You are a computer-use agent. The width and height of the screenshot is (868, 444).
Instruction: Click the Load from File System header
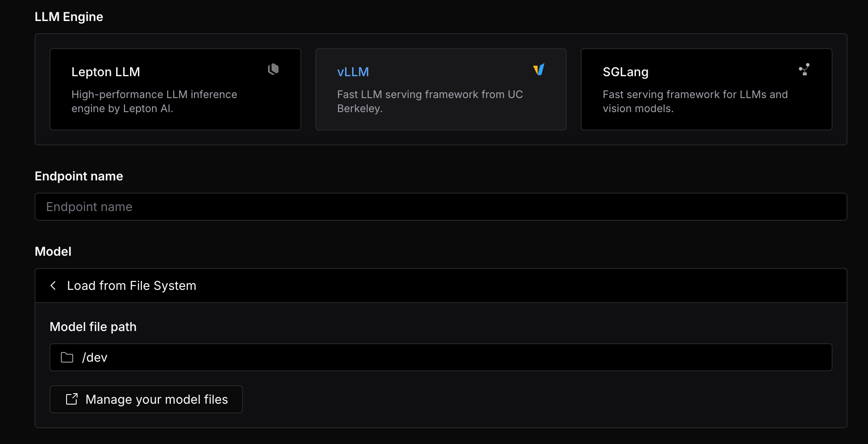pyautogui.click(x=441, y=285)
